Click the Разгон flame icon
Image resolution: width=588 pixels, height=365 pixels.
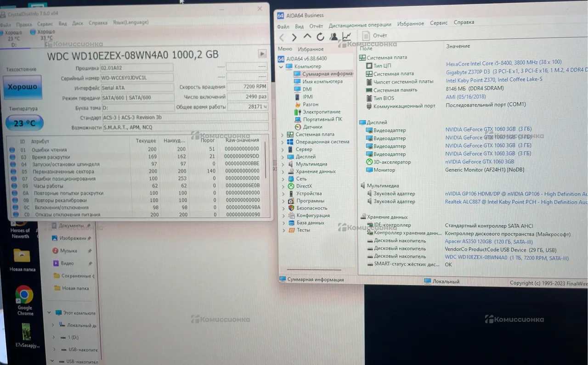click(x=298, y=105)
